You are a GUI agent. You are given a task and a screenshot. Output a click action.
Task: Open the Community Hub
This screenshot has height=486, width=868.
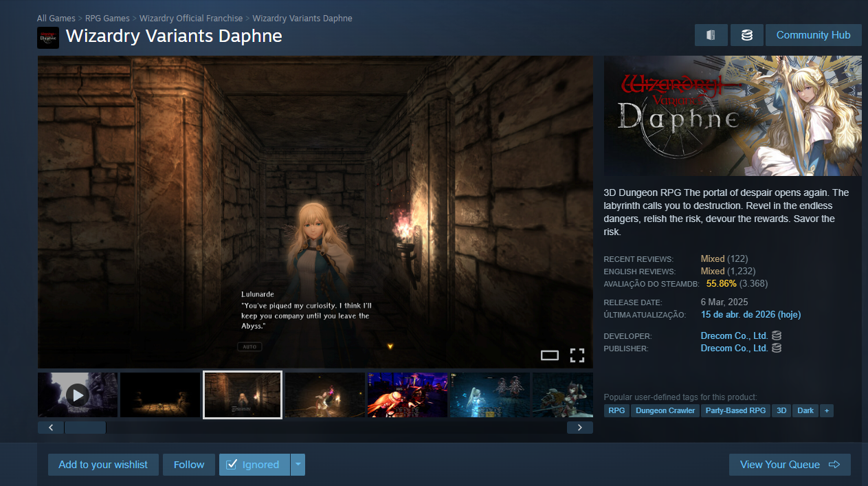pos(813,35)
